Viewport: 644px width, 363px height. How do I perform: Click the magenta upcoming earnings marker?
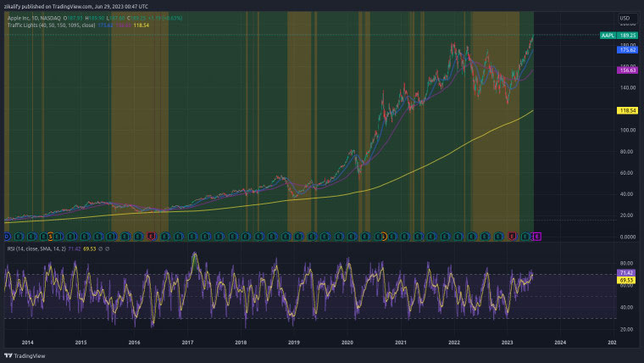coord(536,237)
